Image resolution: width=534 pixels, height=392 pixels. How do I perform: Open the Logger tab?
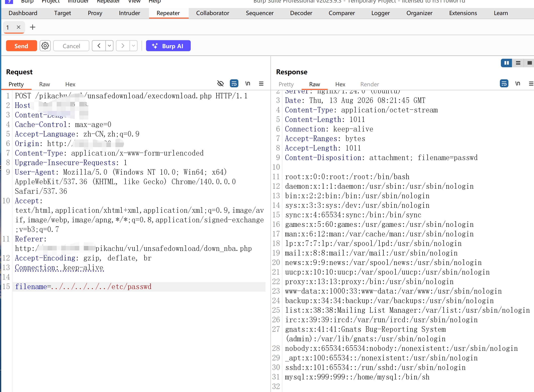click(x=380, y=13)
